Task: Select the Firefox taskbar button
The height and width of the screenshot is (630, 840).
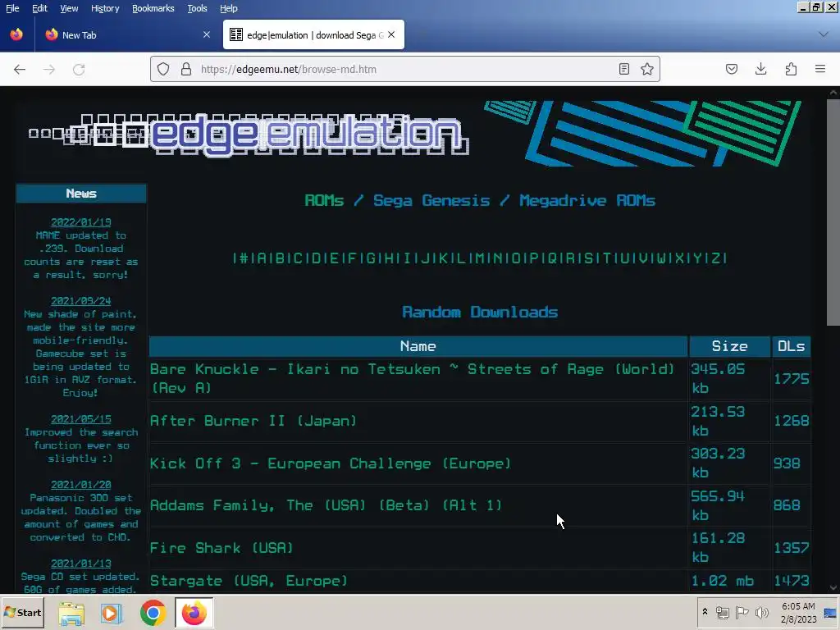Action: click(194, 613)
